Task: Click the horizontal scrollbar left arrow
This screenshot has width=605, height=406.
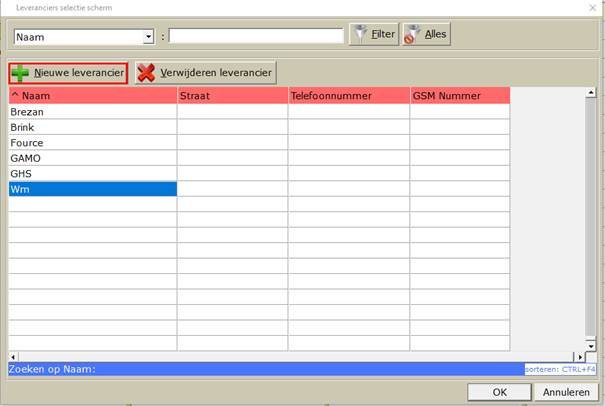Action: click(13, 357)
